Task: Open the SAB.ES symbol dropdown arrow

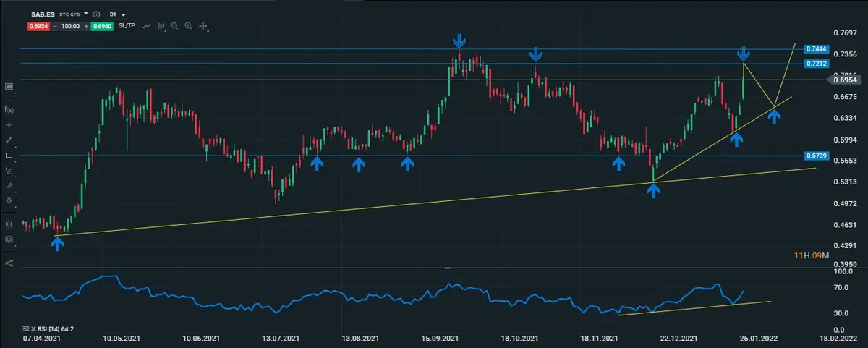Action: coord(86,14)
